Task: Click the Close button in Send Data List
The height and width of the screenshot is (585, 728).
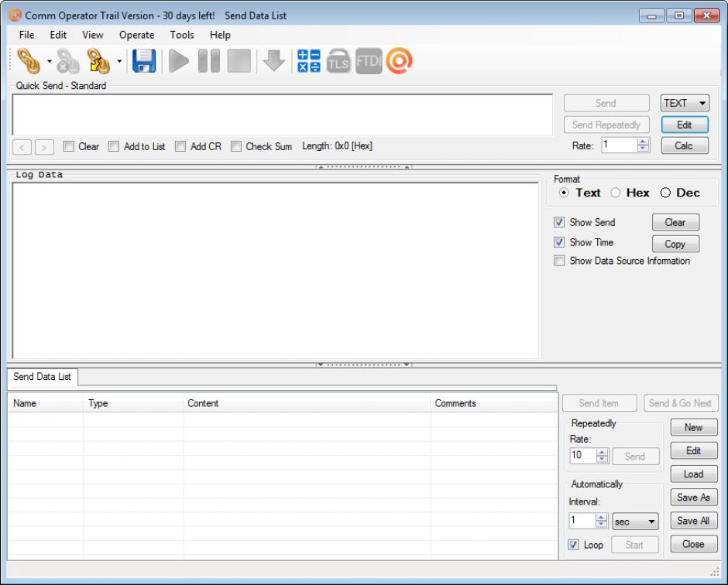Action: (694, 544)
